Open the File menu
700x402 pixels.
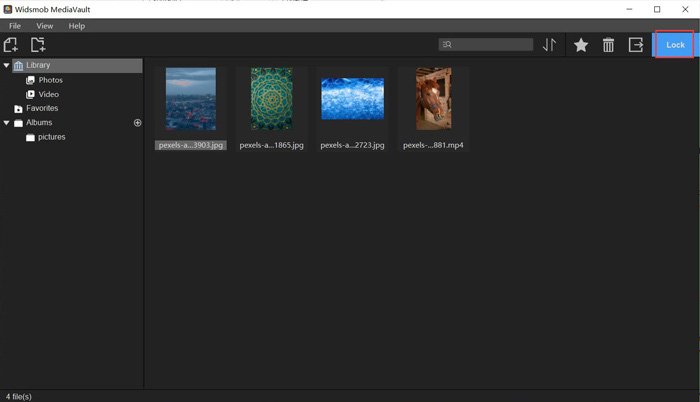point(15,26)
